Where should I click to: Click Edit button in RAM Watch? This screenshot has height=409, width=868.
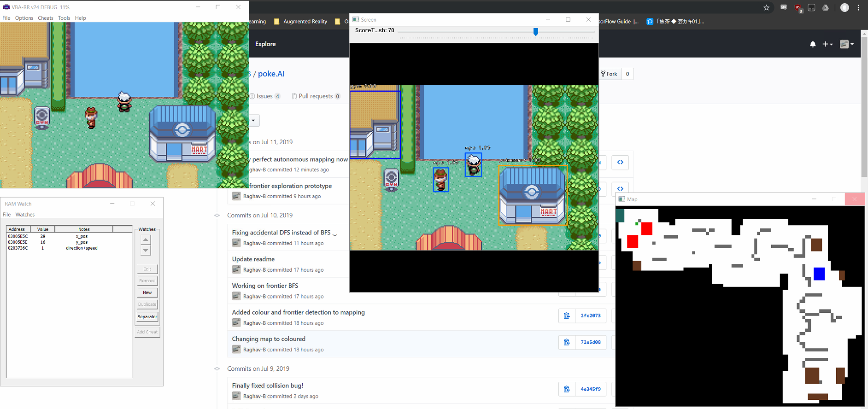(147, 269)
